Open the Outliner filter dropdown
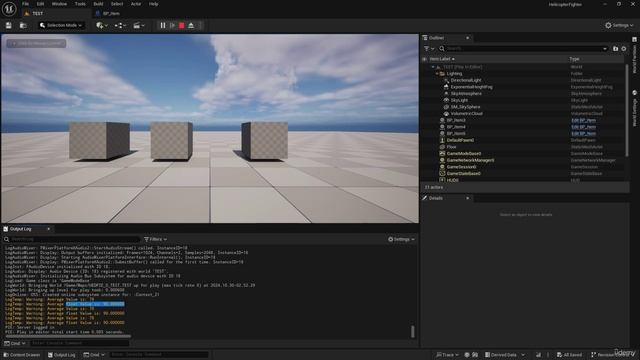Viewport: 640px width, 360px height. [x=429, y=49]
